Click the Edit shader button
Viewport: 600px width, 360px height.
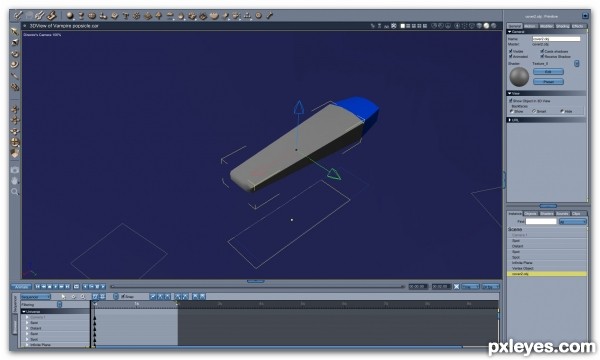[548, 72]
